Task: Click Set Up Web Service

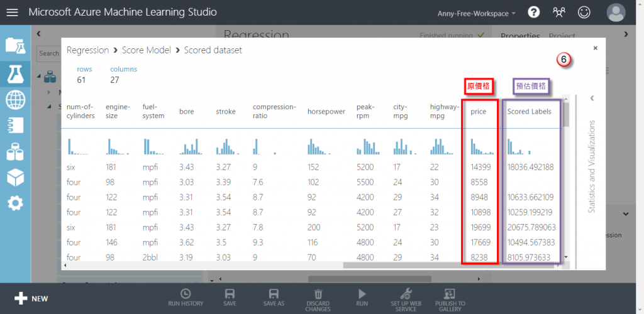Action: pyautogui.click(x=406, y=300)
